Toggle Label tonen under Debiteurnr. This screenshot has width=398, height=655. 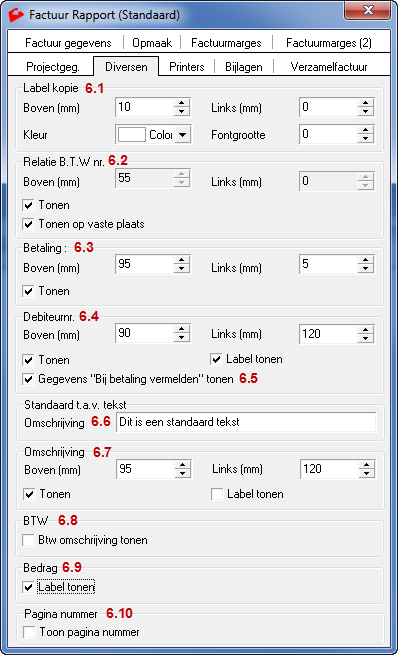[216, 359]
